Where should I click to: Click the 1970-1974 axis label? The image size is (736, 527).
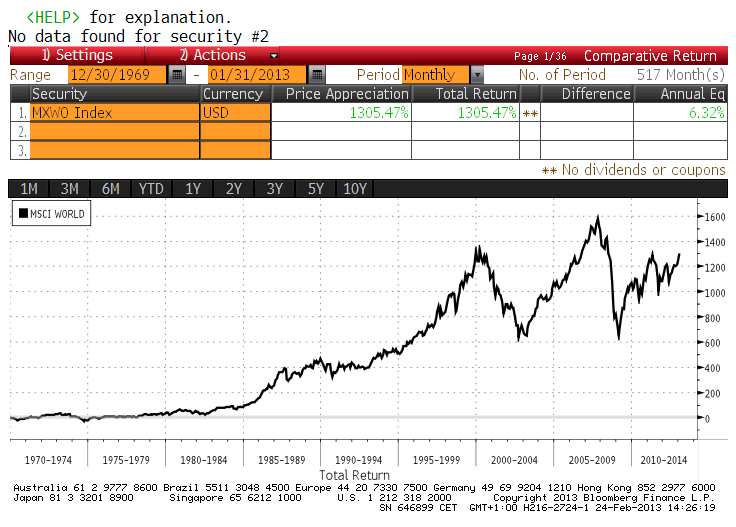[x=48, y=460]
